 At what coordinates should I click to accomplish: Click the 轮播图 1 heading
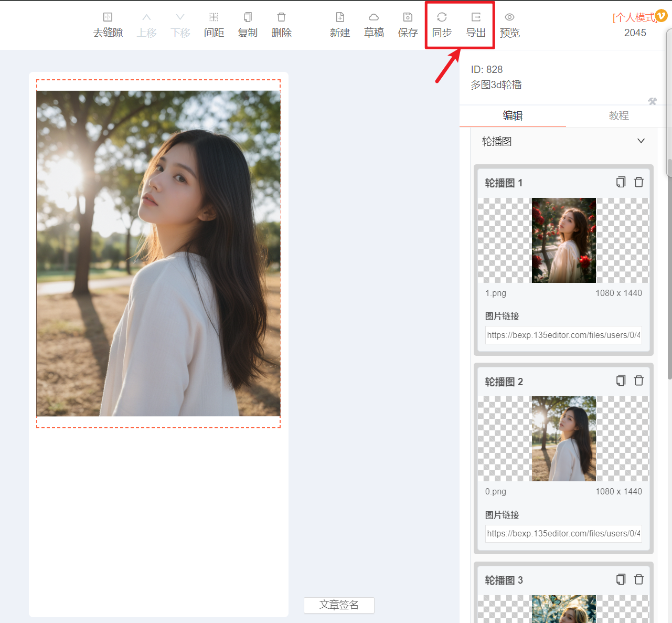click(x=504, y=183)
